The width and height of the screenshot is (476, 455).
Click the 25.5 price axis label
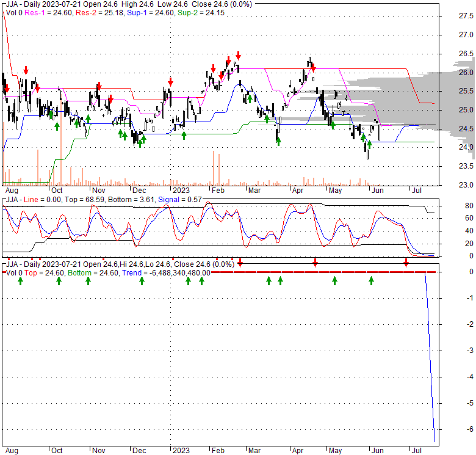click(x=466, y=91)
